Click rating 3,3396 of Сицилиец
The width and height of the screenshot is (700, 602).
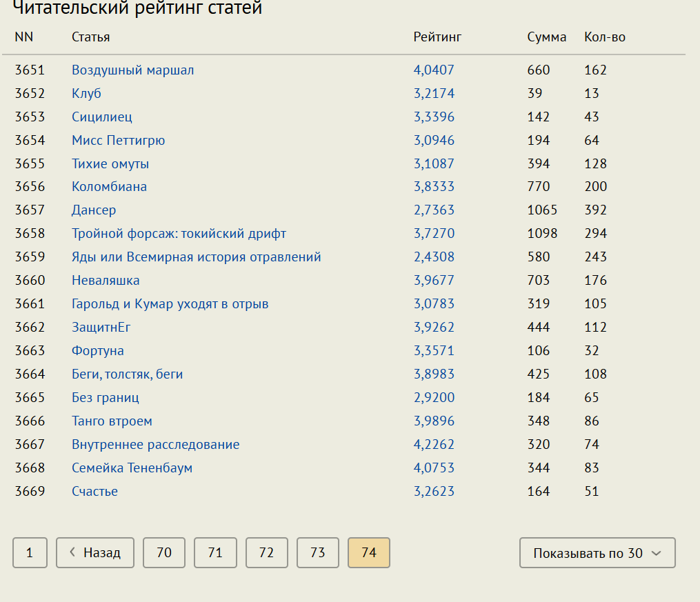(x=434, y=117)
